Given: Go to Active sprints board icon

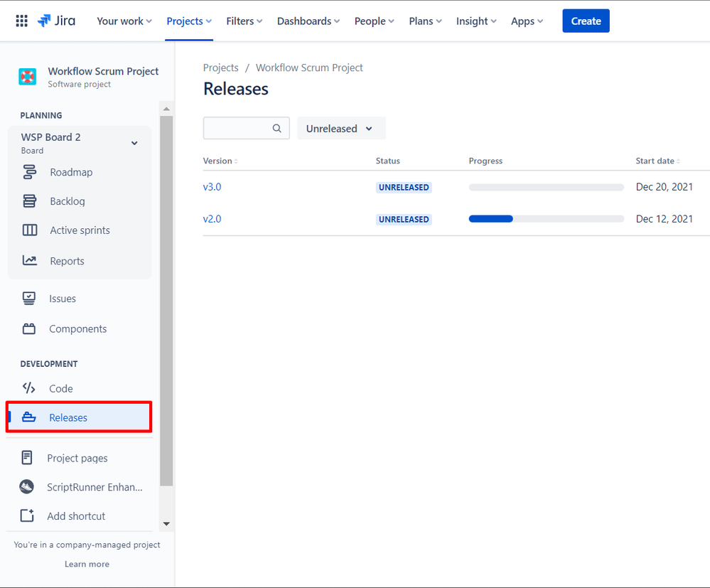Looking at the screenshot, I should click(29, 230).
